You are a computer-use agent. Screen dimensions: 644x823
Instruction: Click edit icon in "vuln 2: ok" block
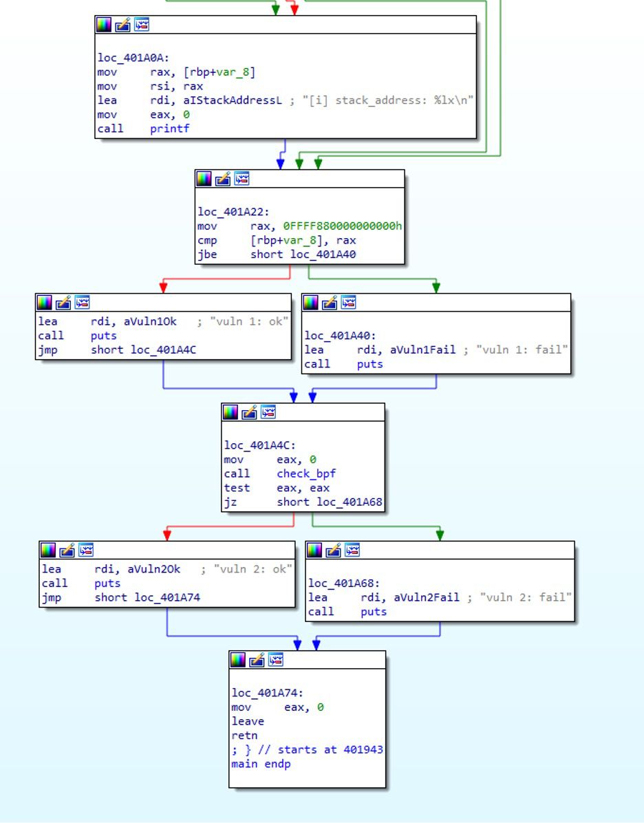[67, 550]
